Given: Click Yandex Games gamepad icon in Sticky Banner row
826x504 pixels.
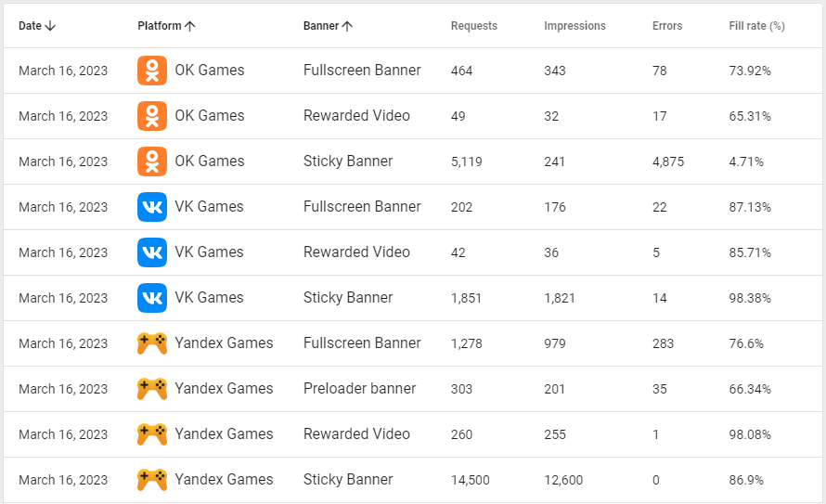Looking at the screenshot, I should [152, 480].
